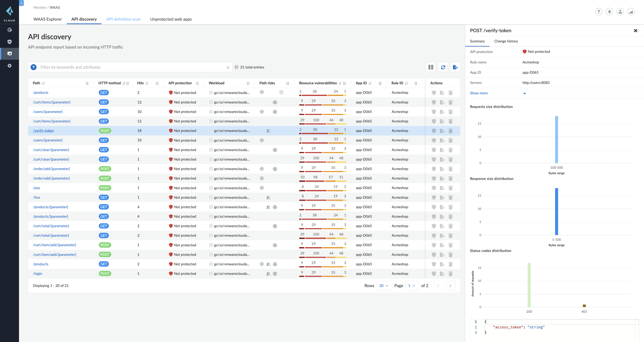
Task: Click drag handle of Workload column
Action: [248, 83]
